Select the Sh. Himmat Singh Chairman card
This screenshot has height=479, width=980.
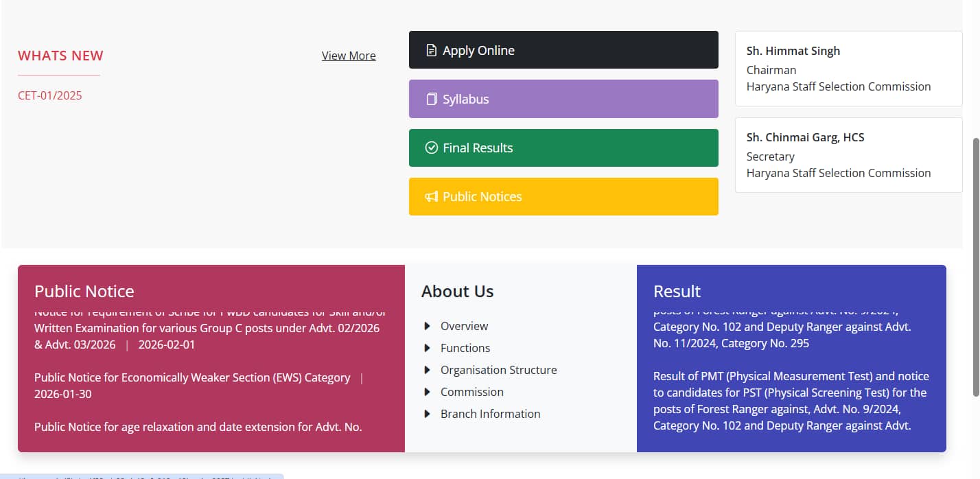pos(848,69)
